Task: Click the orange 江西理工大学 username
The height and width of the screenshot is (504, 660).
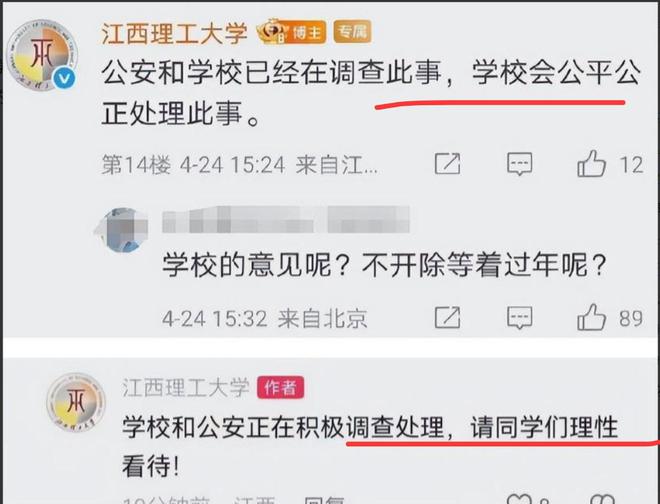Action: coord(174,33)
